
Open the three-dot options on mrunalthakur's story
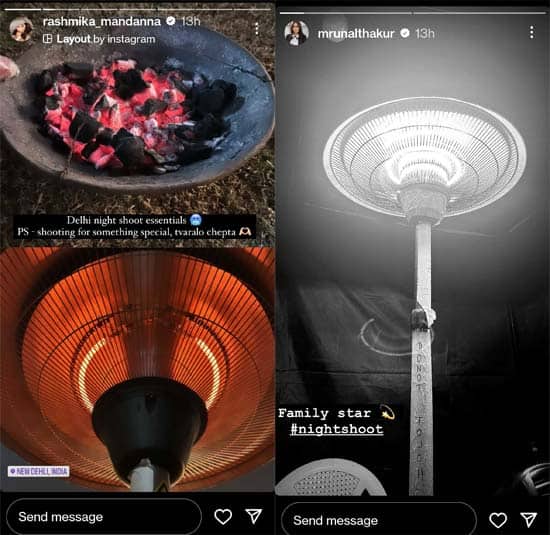coord(532,32)
